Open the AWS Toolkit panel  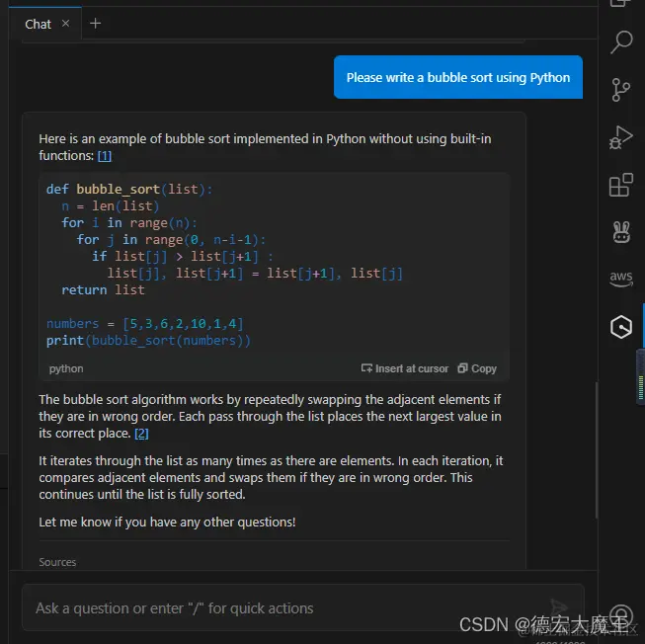[x=621, y=279]
